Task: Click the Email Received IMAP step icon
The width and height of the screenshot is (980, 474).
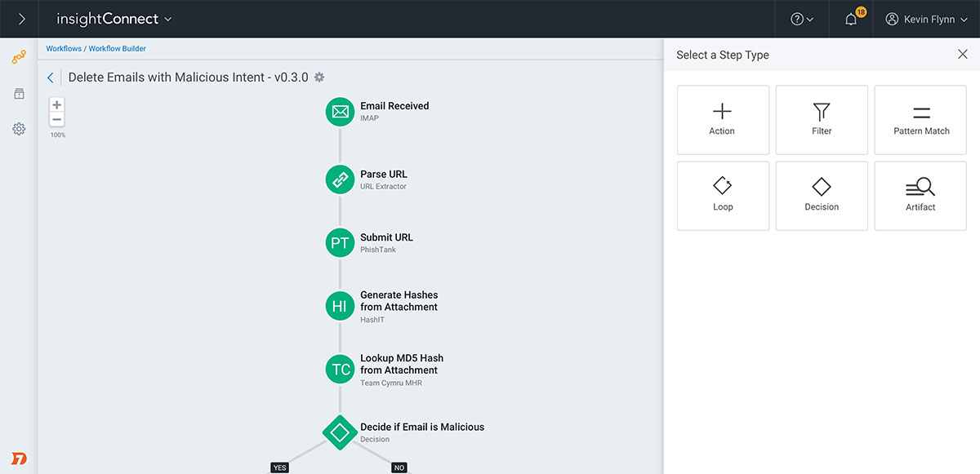Action: pos(340,112)
